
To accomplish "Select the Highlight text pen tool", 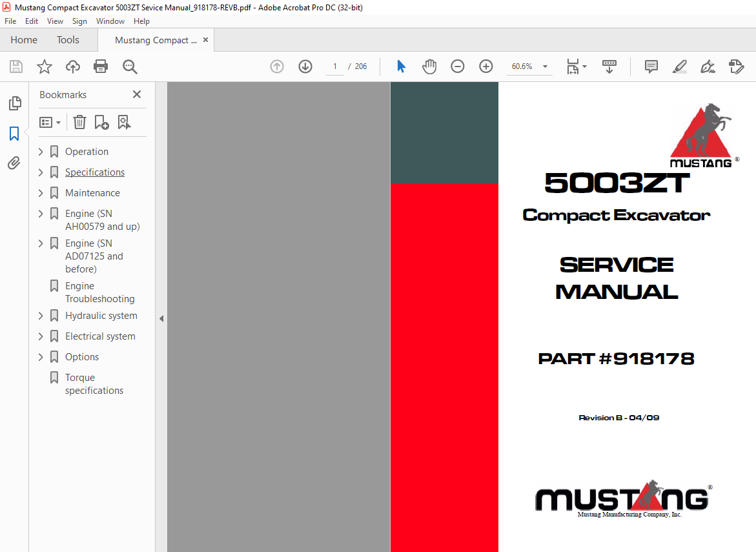I will click(679, 66).
